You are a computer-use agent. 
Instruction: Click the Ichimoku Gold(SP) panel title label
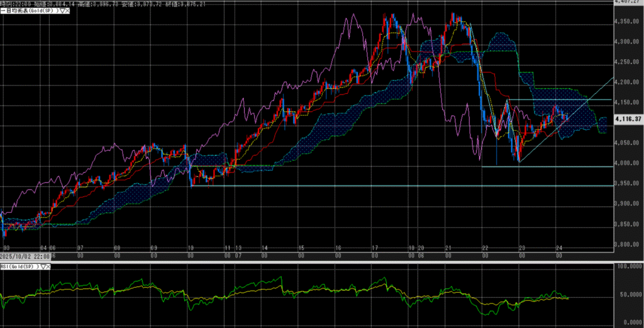[x=30, y=11]
